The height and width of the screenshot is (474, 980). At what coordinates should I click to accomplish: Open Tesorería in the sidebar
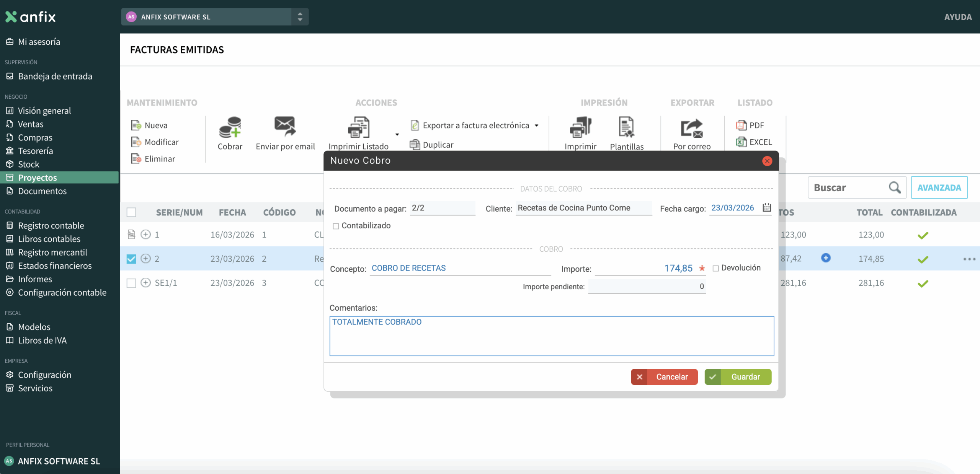coord(35,151)
